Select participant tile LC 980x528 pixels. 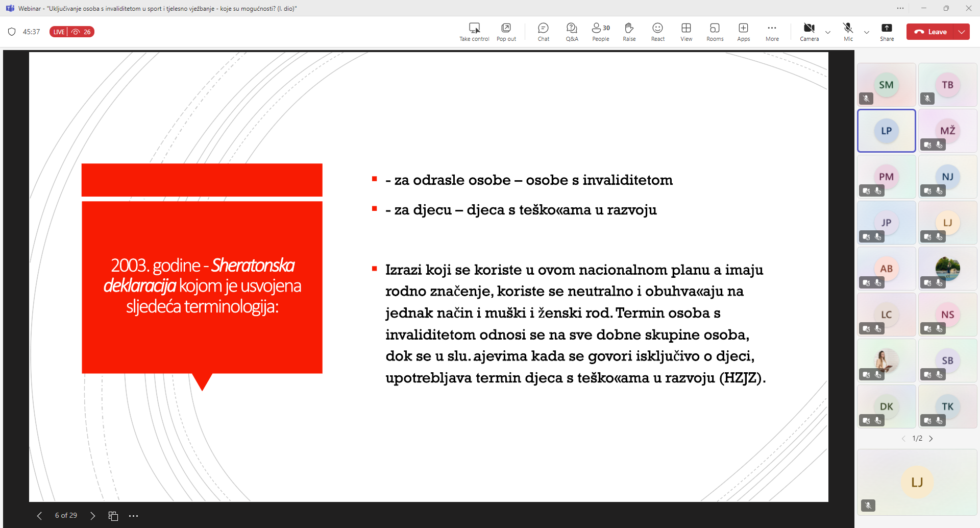click(887, 315)
